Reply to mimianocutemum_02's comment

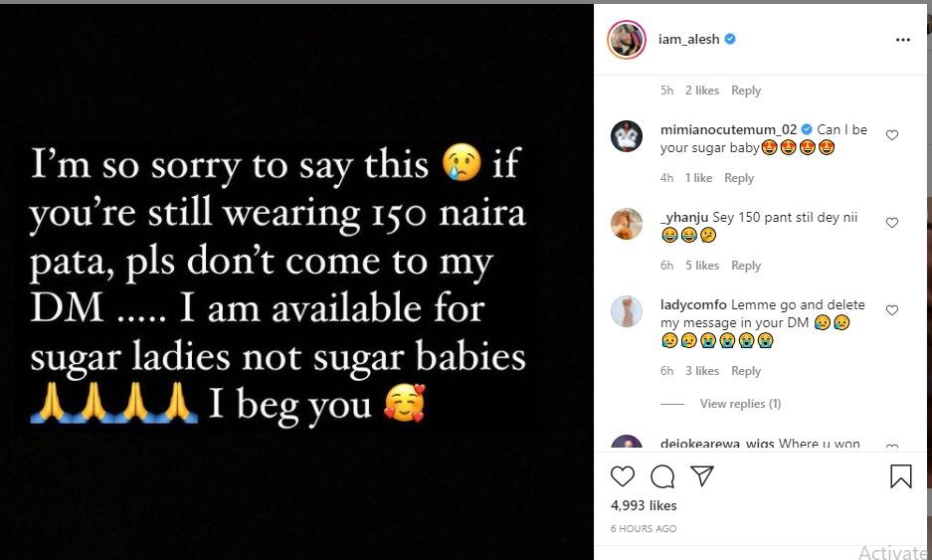[739, 178]
